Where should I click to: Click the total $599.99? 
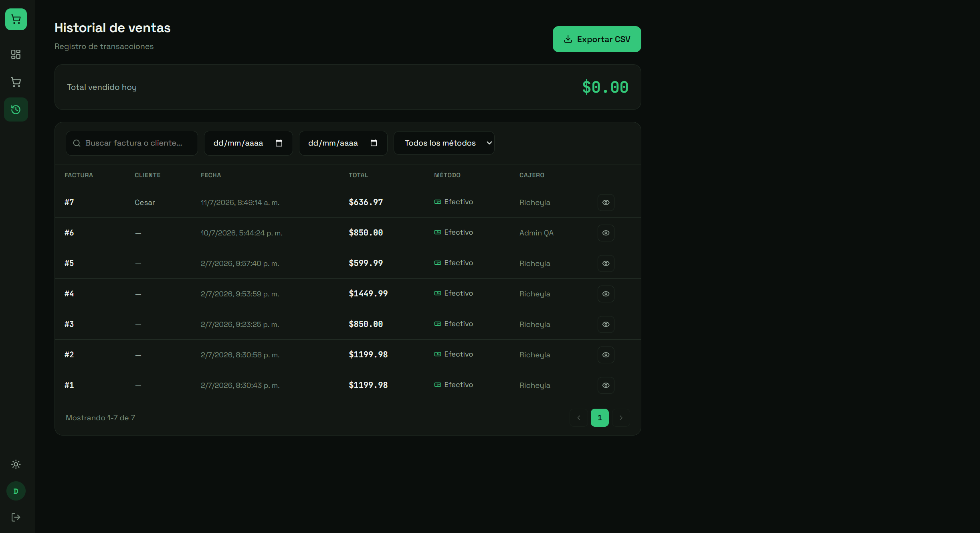(x=366, y=263)
